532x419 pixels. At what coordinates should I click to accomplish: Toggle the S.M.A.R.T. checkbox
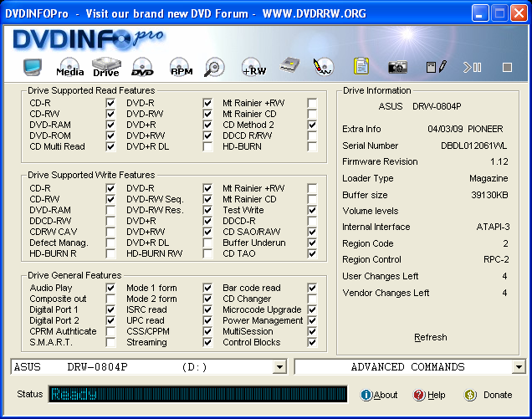[110, 342]
